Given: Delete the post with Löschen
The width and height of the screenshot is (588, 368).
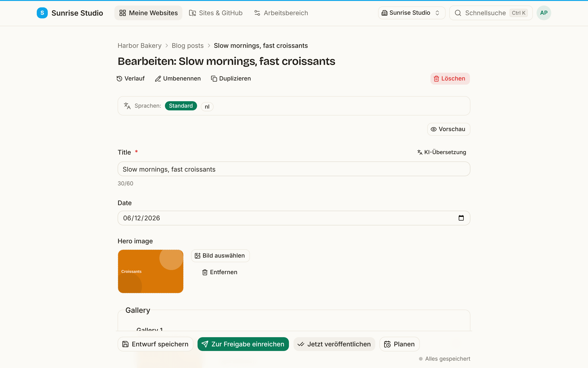Looking at the screenshot, I should [450, 78].
